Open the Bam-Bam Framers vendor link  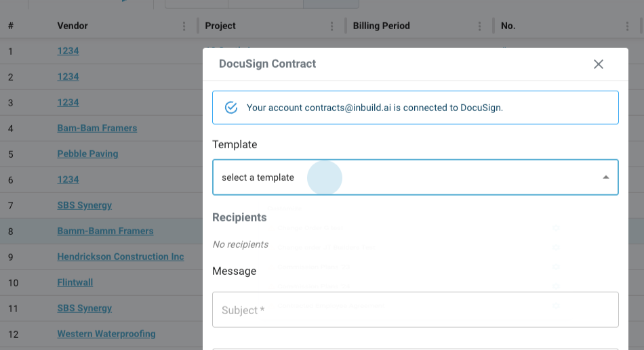pos(97,128)
